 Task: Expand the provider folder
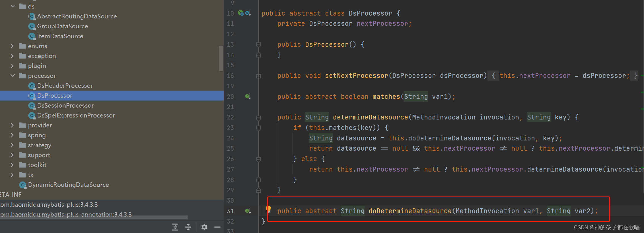point(12,125)
